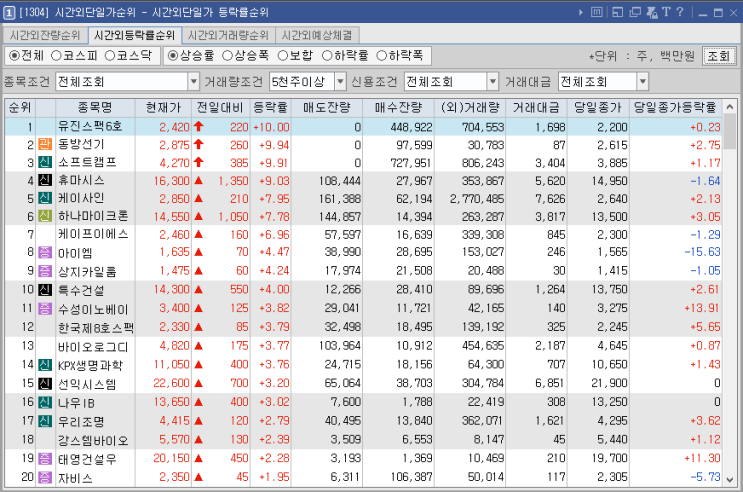
Task: Click the window layout icon in title bar
Action: [617, 12]
